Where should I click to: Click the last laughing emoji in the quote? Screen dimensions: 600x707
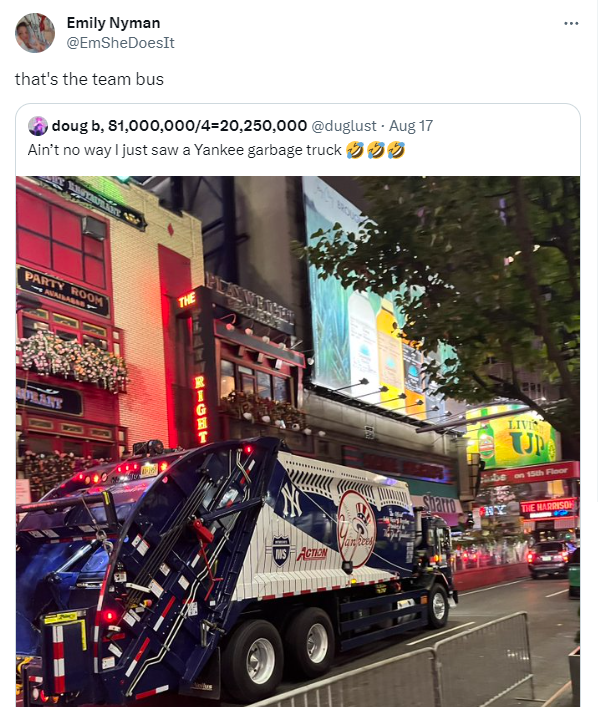pyautogui.click(x=396, y=150)
